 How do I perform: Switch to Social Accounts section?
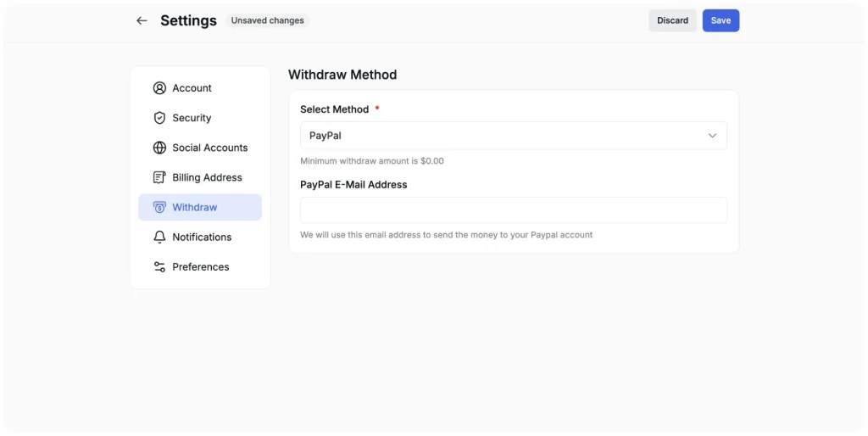point(200,148)
